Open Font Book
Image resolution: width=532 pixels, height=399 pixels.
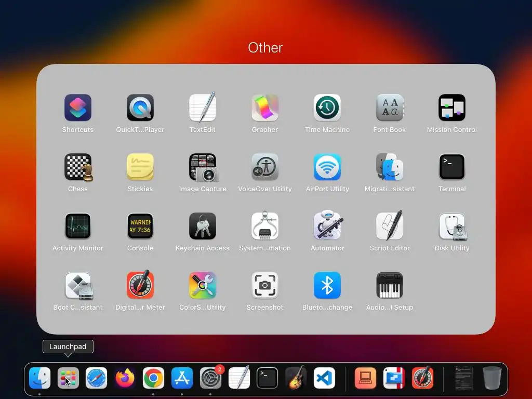click(x=390, y=108)
